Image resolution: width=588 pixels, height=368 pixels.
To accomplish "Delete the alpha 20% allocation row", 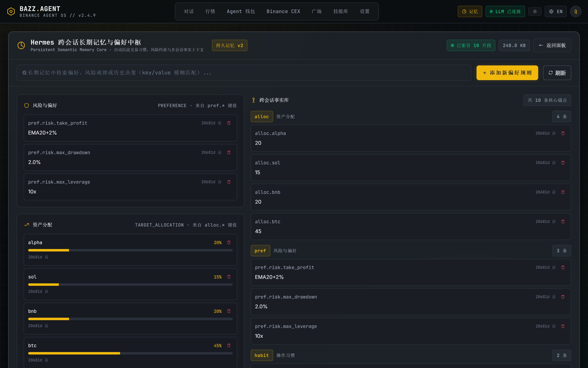I will pyautogui.click(x=229, y=242).
